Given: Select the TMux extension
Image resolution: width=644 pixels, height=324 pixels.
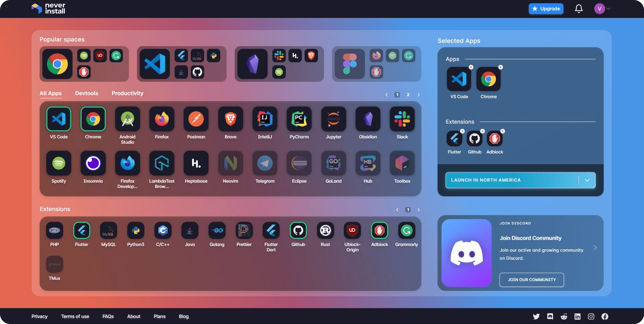Looking at the screenshot, I should [55, 264].
